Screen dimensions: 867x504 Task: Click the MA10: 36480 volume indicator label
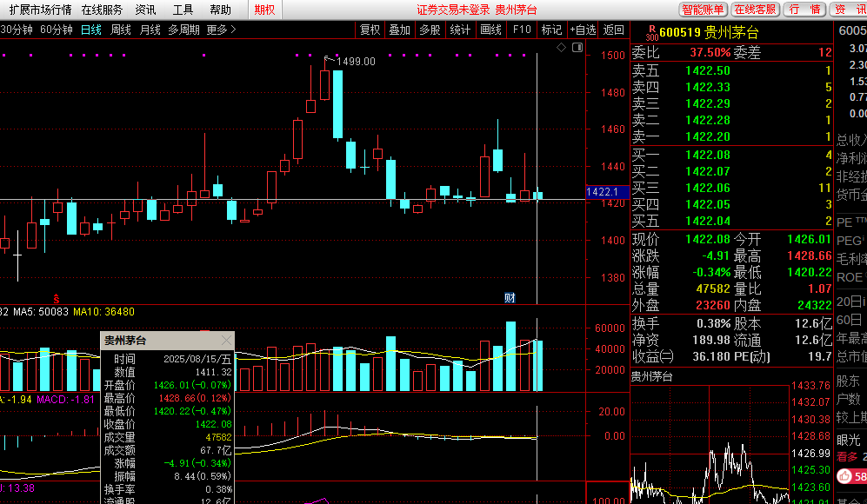point(104,312)
